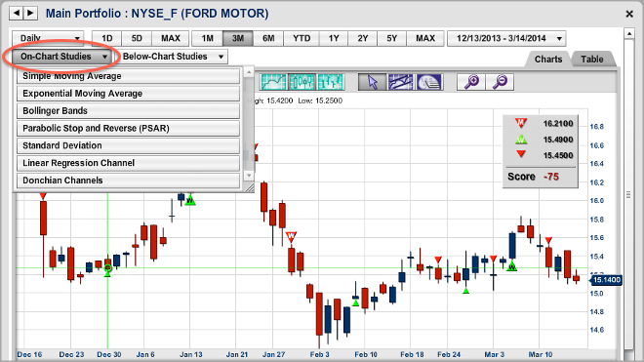This screenshot has height=362, width=644.
Task: Click the 16.8 price axis label
Action: pyautogui.click(x=597, y=127)
